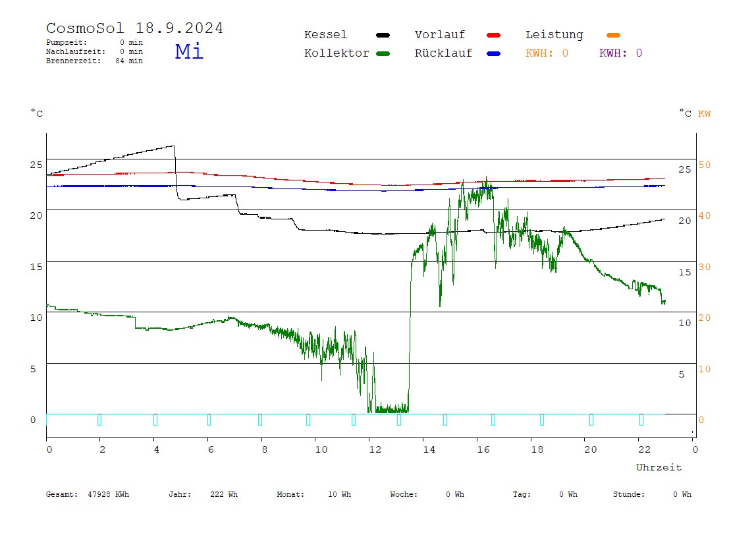Click the "Brennerzeit:" label
This screenshot has width=756, height=535.
(73, 61)
